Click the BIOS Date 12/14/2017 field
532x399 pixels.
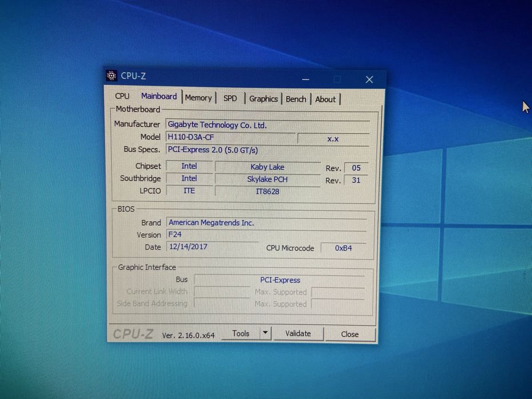[212, 247]
